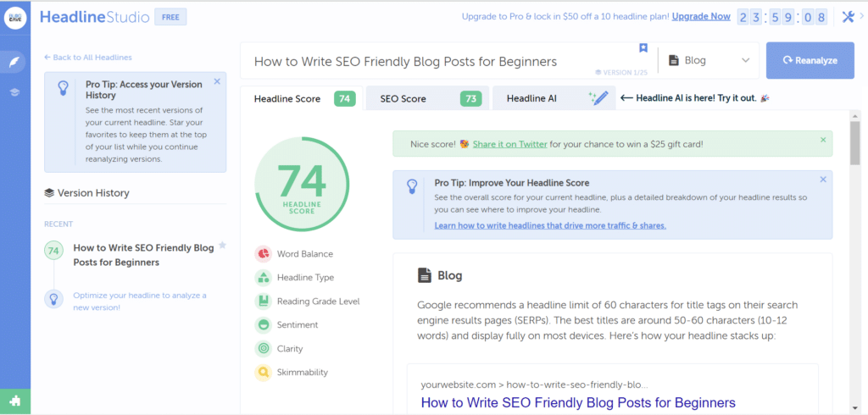Screen dimensions: 868x415
Task: Click the Share it on Twitter link
Action: click(x=509, y=144)
